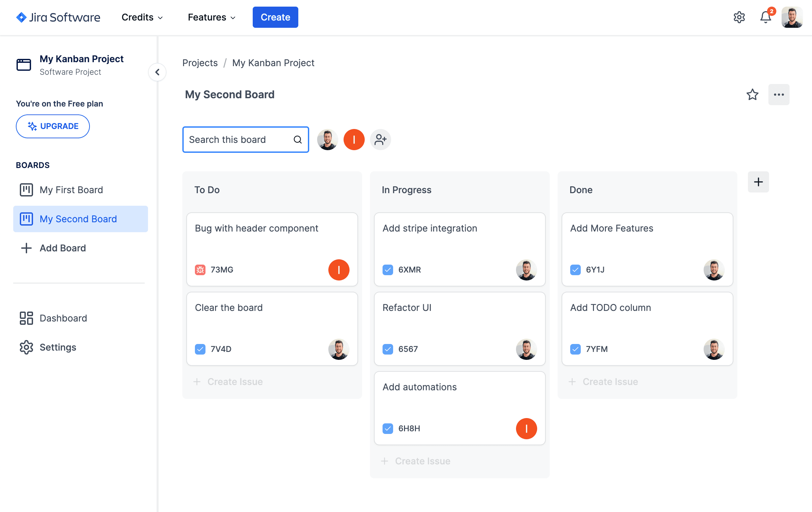812x512 pixels.
Task: Collapse the left sidebar panel
Action: (157, 72)
